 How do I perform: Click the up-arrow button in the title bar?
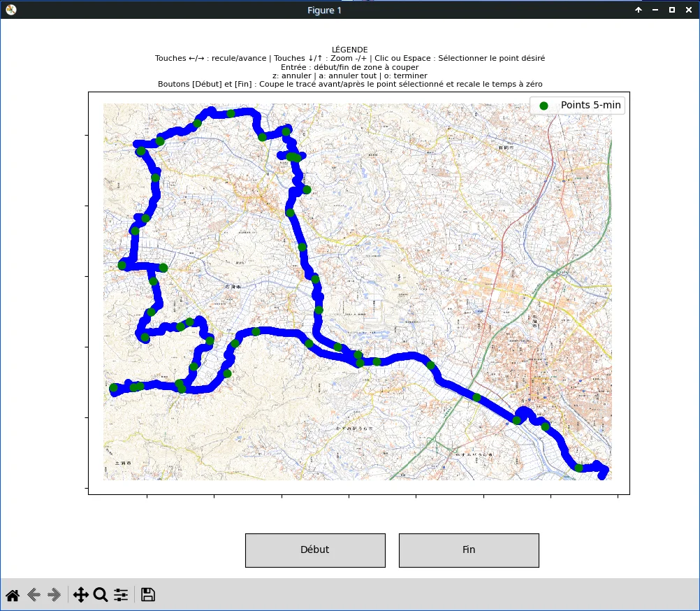tap(639, 10)
